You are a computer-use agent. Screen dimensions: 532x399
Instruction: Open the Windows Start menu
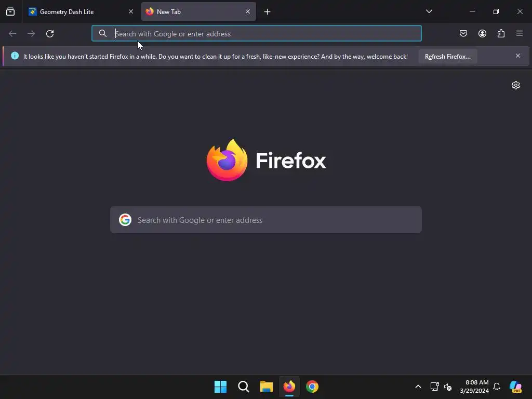(x=220, y=387)
